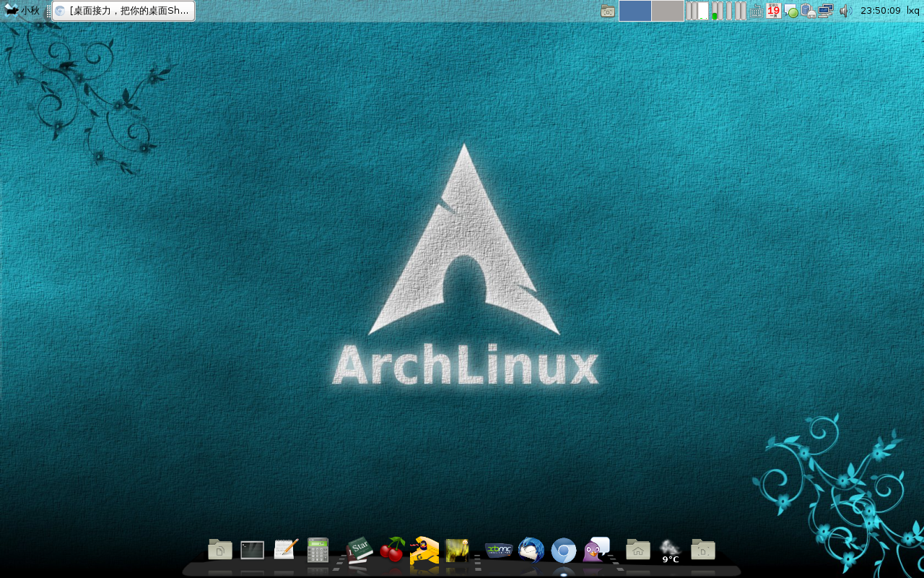The width and height of the screenshot is (924, 578).
Task: Click the panel handle before the task button
Action: (x=48, y=11)
